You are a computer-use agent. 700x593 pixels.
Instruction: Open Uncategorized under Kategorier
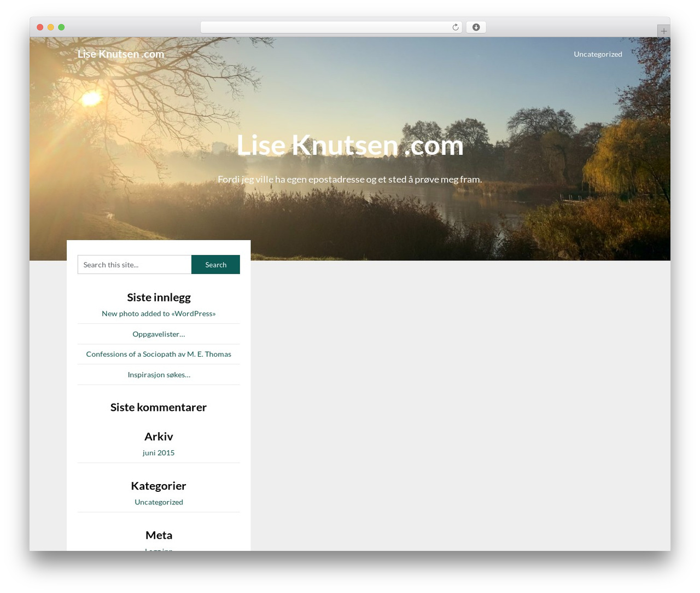[x=159, y=502]
